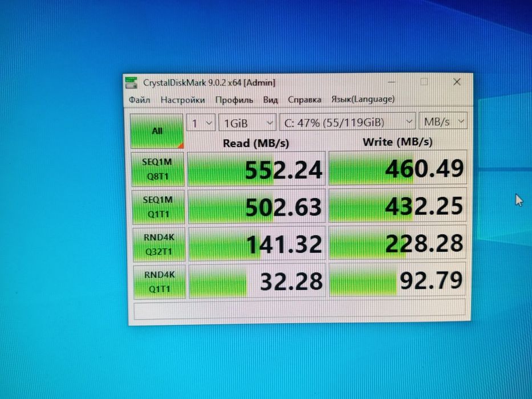
Task: Expand the test count dropdown showing 1
Action: (201, 123)
